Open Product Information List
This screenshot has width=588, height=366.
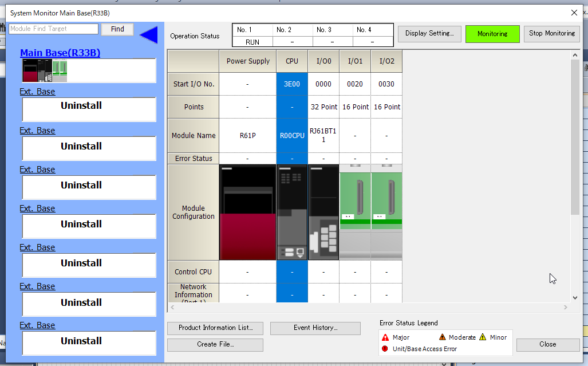pyautogui.click(x=215, y=328)
